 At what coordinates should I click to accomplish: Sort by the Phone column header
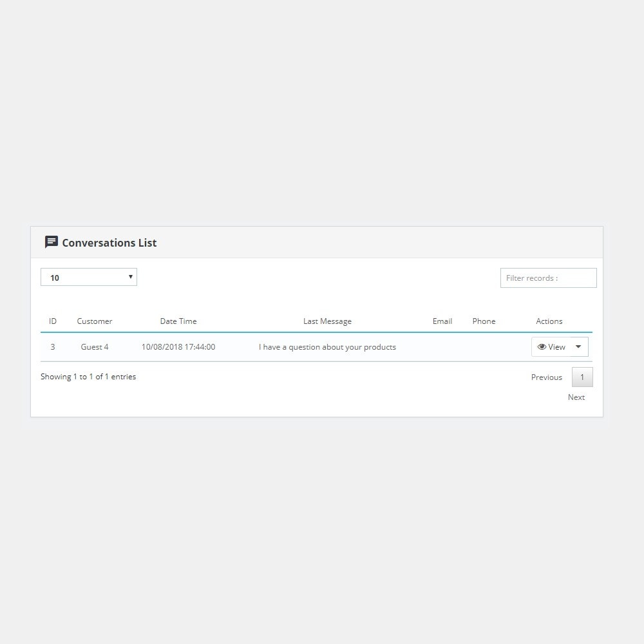pos(484,321)
